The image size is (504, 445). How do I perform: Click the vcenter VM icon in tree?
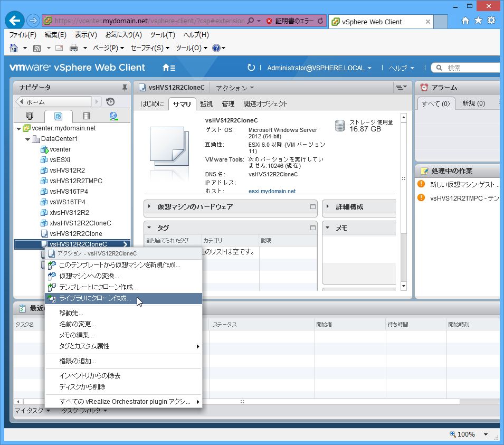click(x=44, y=149)
